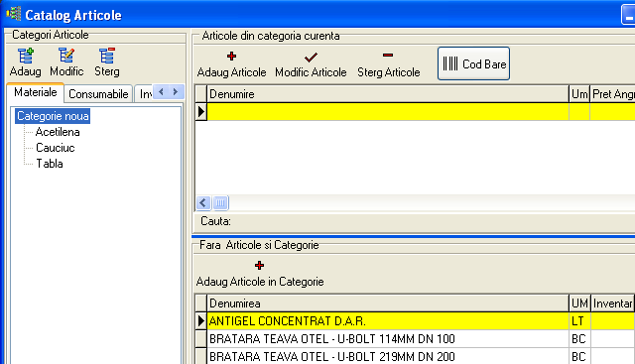Select Cauciuc in category tree

pos(56,148)
